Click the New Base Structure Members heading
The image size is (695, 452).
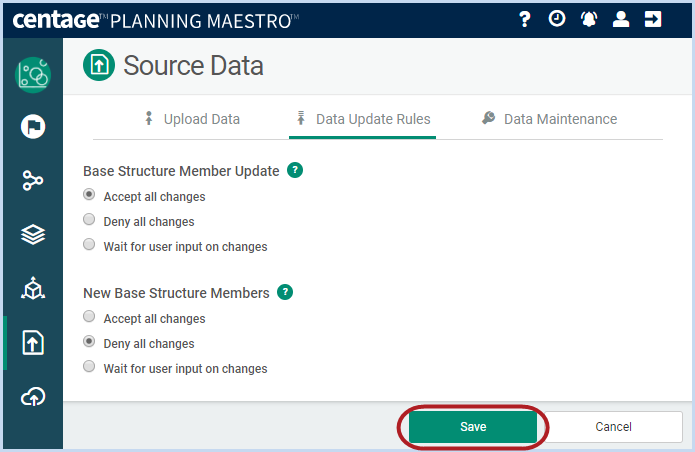pyautogui.click(x=176, y=293)
